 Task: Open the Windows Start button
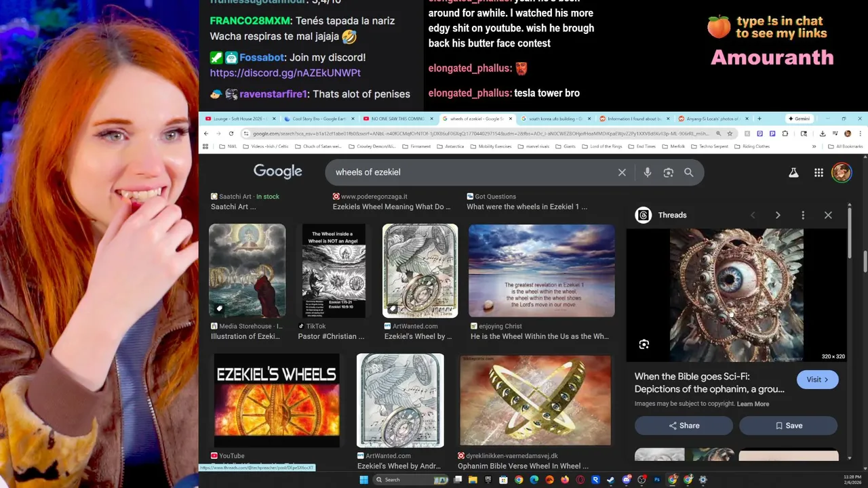click(x=364, y=480)
